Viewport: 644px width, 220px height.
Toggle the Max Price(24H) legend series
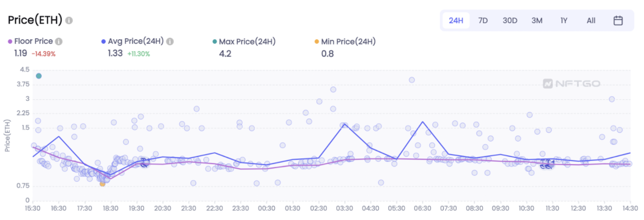[x=243, y=42]
